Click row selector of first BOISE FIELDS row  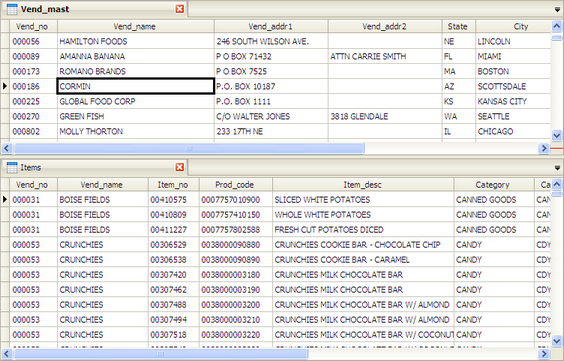pyautogui.click(x=5, y=200)
